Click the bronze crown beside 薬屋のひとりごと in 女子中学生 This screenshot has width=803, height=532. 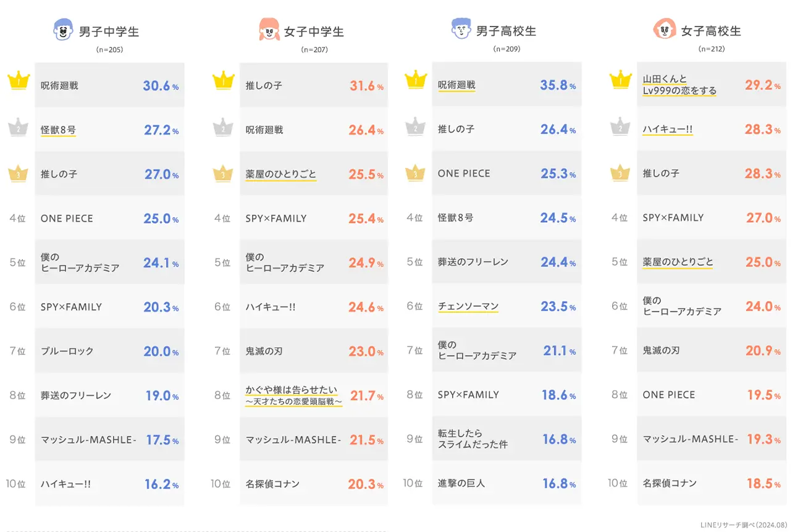(x=223, y=173)
